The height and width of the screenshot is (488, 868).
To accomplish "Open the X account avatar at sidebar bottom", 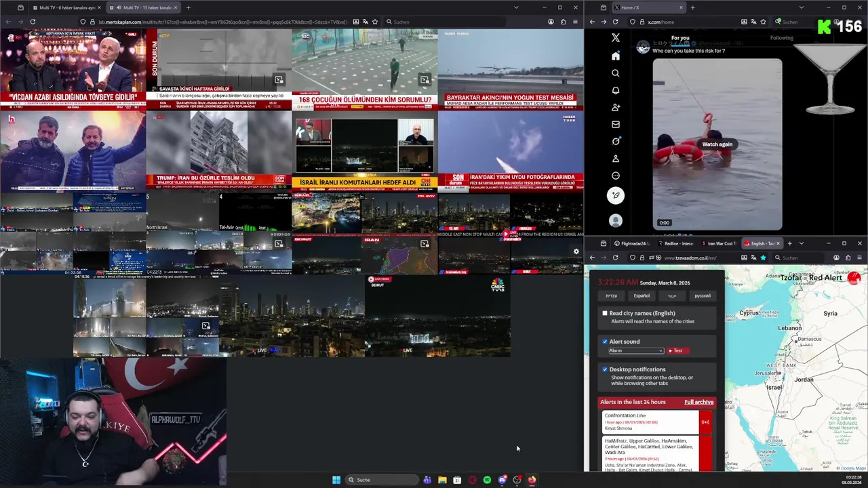I will [x=615, y=220].
